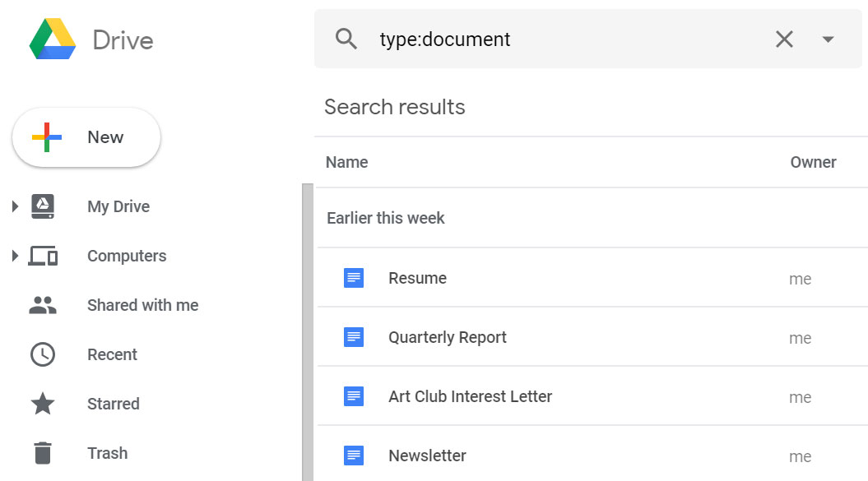Click the search magnifier icon
The width and height of the screenshot is (868, 481).
tap(346, 39)
